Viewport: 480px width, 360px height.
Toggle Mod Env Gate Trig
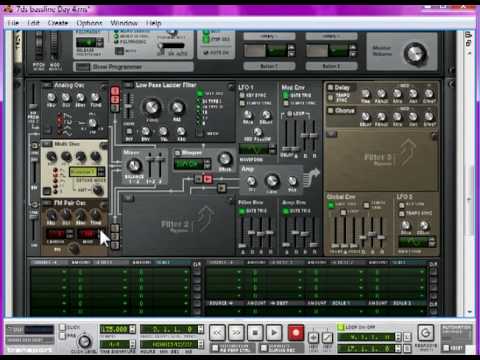[x=286, y=95]
